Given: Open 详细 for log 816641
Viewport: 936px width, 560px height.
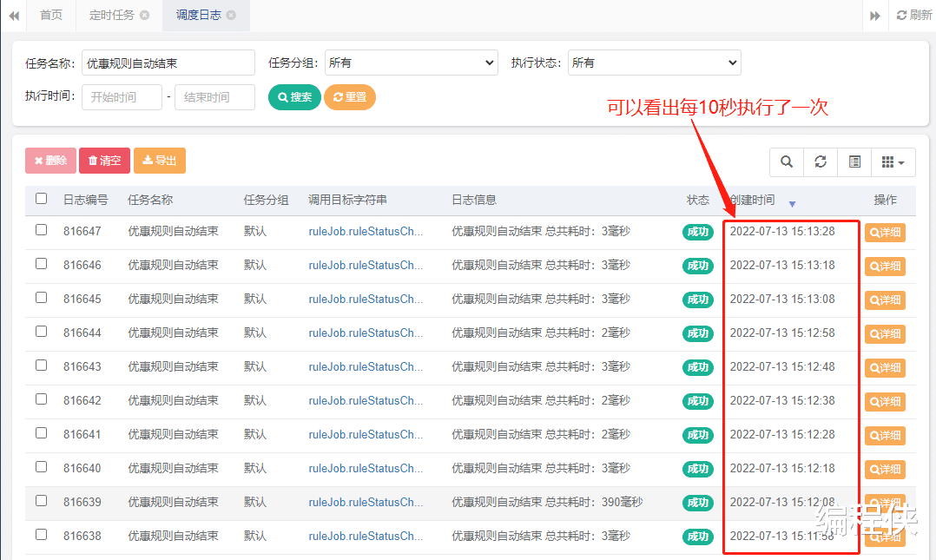Looking at the screenshot, I should 886,435.
